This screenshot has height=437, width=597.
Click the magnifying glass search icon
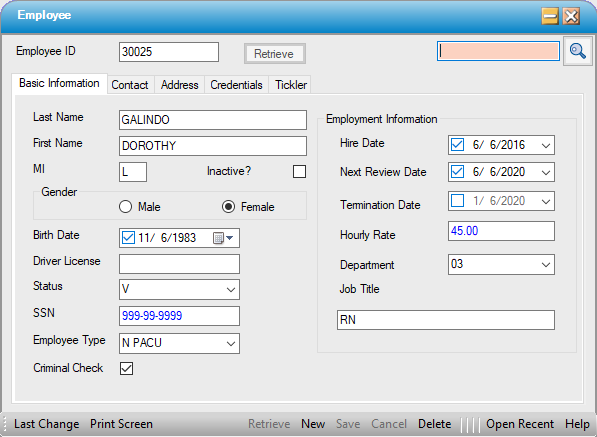click(x=578, y=51)
